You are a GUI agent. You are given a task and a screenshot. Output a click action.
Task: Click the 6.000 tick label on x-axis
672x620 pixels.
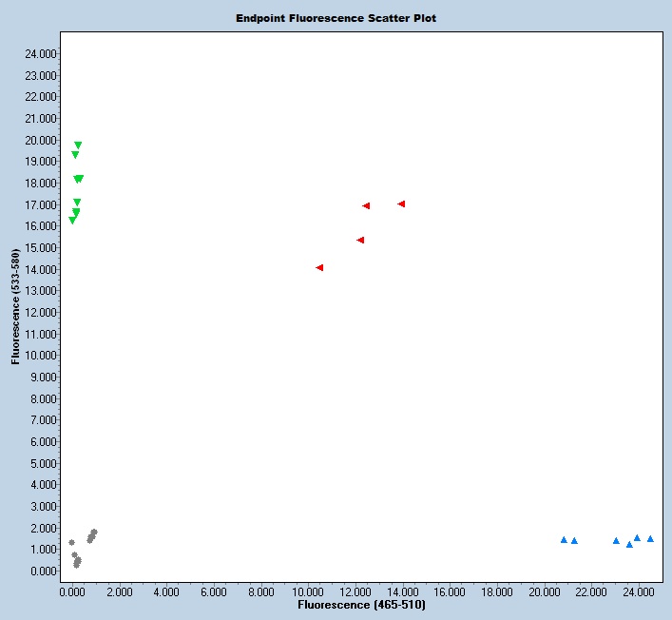coord(212,591)
